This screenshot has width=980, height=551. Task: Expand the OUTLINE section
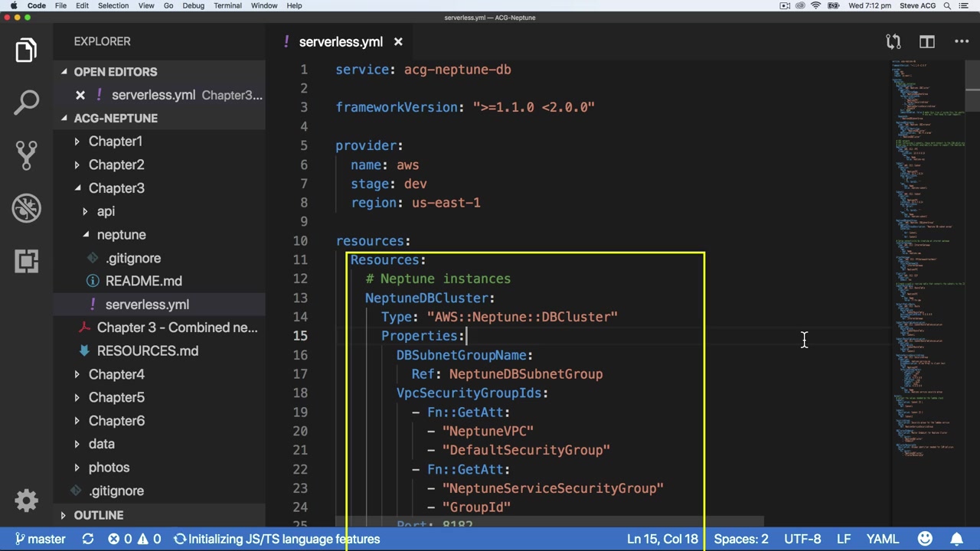(x=98, y=515)
